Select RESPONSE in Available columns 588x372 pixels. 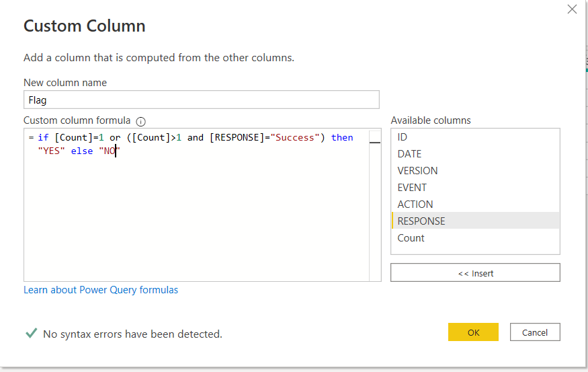[x=475, y=221]
